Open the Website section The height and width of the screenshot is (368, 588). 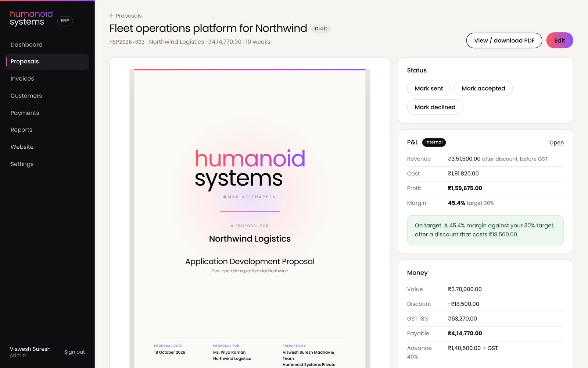click(x=47, y=147)
